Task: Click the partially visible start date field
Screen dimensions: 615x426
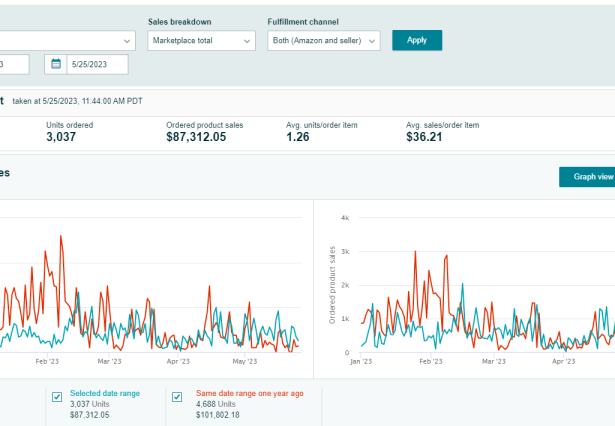Action: tap(12, 65)
